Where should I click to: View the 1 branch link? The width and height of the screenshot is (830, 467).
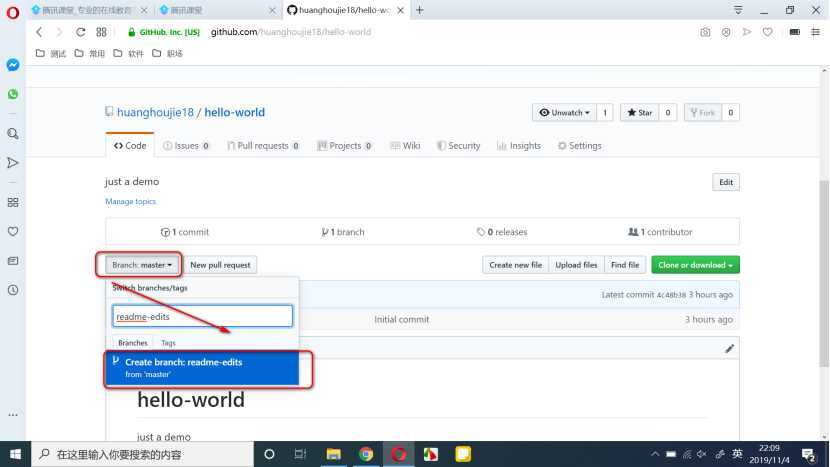click(342, 232)
